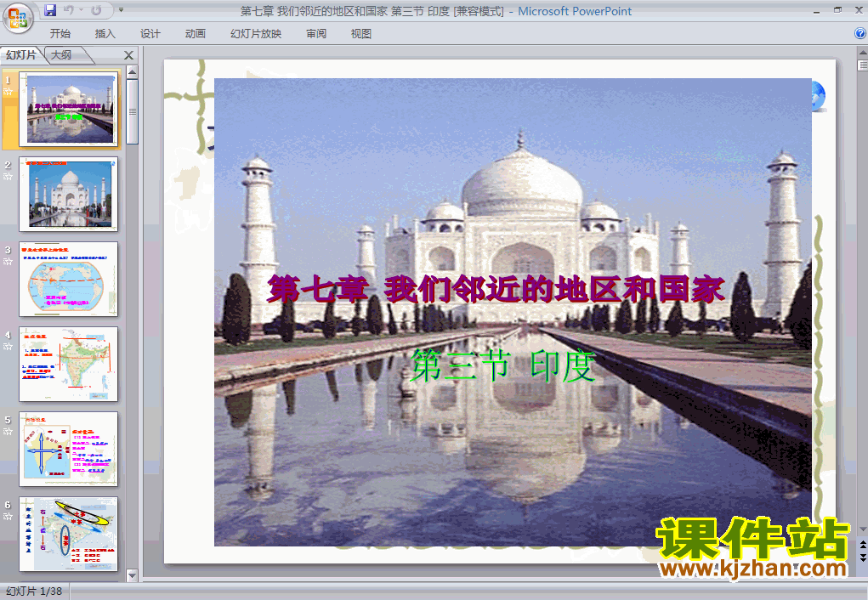This screenshot has width=868, height=600.
Task: Open the 审阅 ribbon tab
Action: point(316,34)
